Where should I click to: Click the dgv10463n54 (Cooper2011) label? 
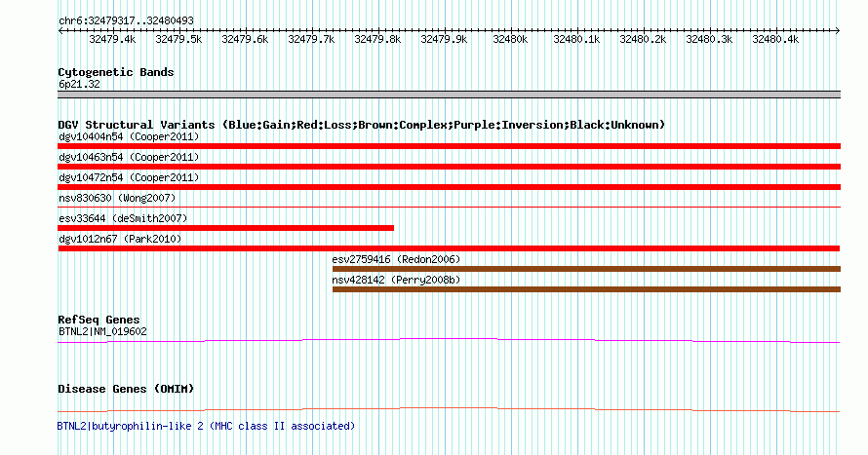(129, 157)
